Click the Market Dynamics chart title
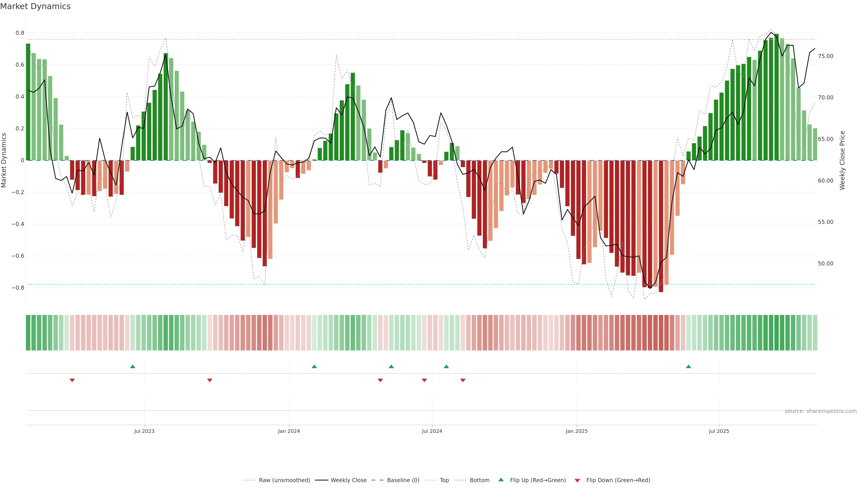The width and height of the screenshot is (868, 488). pyautogui.click(x=35, y=6)
